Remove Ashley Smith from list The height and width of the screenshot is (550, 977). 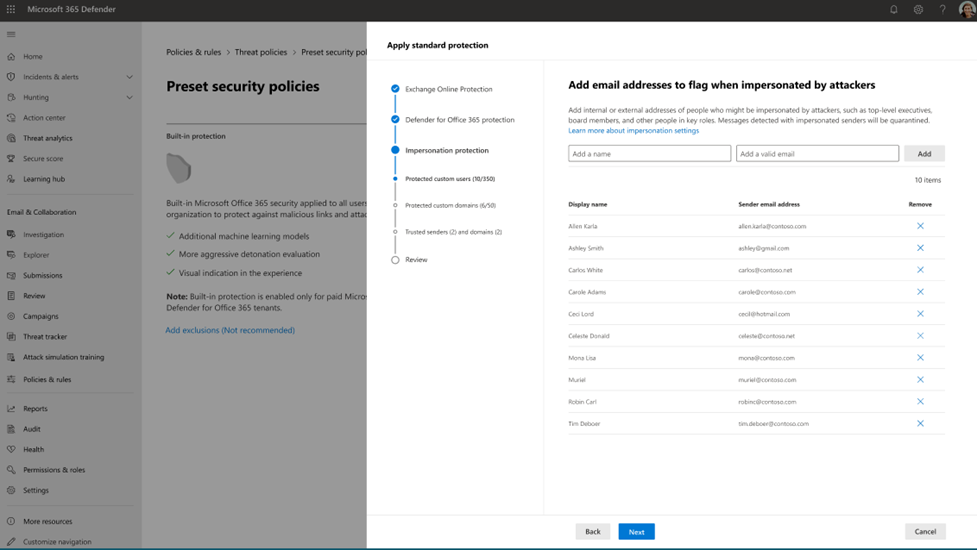[x=920, y=248]
